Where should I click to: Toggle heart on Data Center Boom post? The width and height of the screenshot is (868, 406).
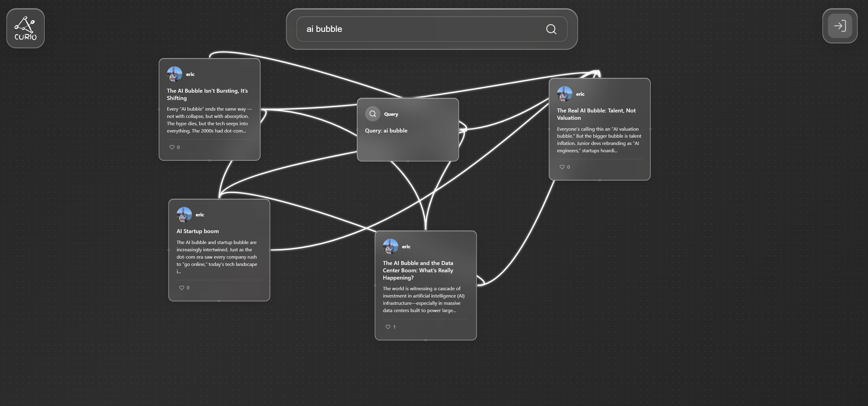pos(388,327)
